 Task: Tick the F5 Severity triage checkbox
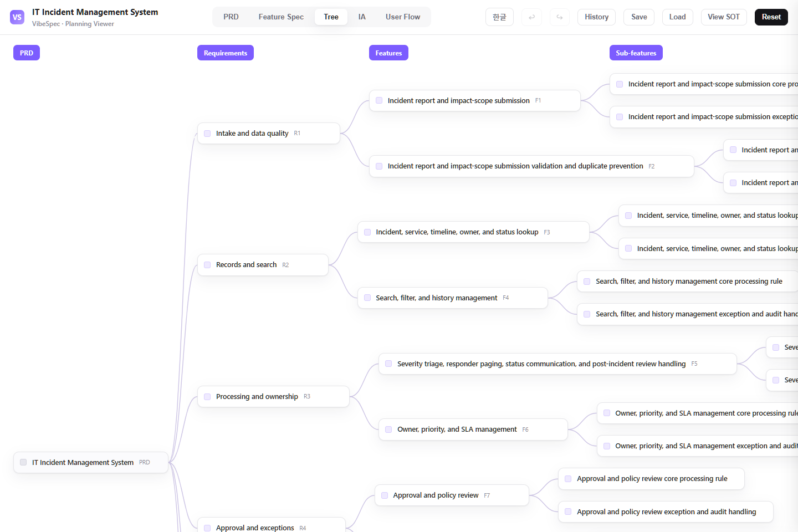coord(388,364)
